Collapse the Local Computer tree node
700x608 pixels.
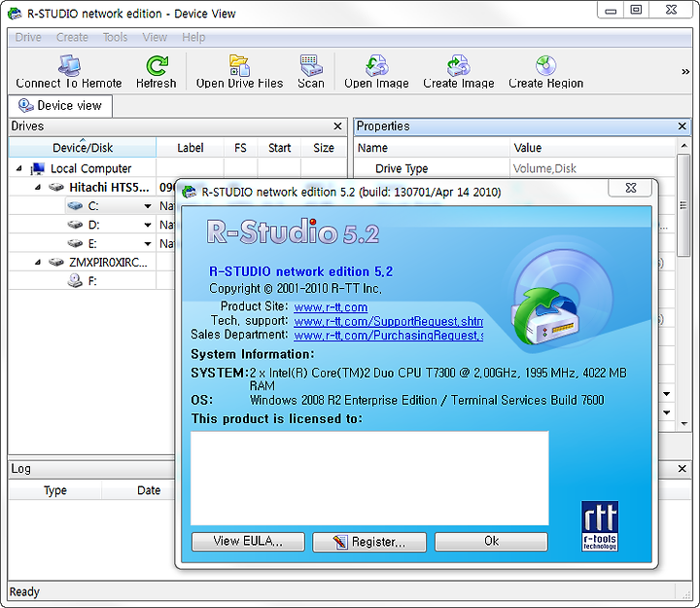18,168
